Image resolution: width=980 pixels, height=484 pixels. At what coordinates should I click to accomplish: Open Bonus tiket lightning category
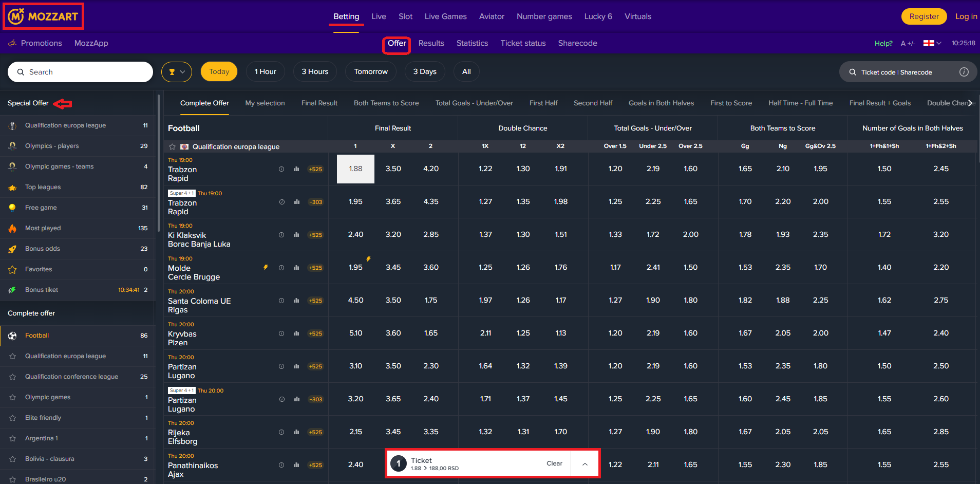77,290
